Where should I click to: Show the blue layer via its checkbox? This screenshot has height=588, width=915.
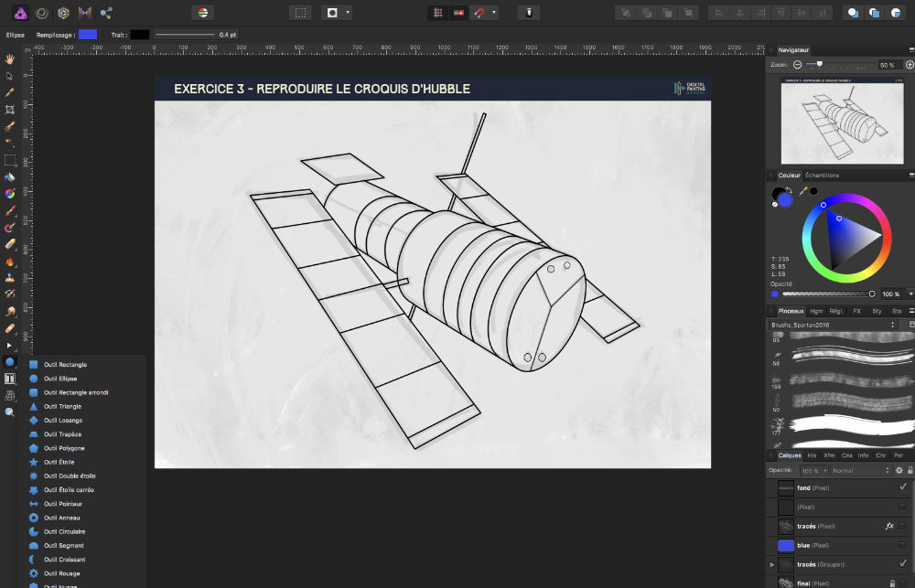pos(902,545)
